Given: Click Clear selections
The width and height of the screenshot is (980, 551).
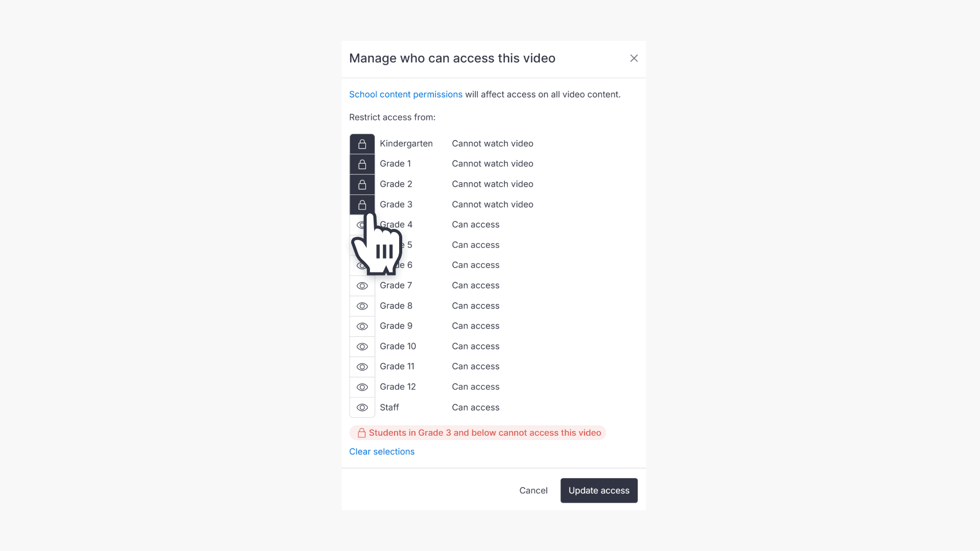Looking at the screenshot, I should click(x=381, y=452).
